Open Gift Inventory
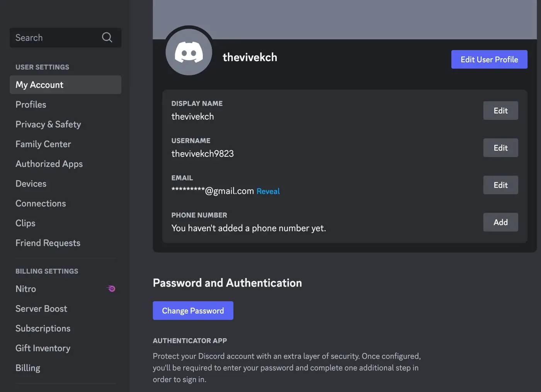Viewport: 541px width, 392px height. [x=65, y=348]
